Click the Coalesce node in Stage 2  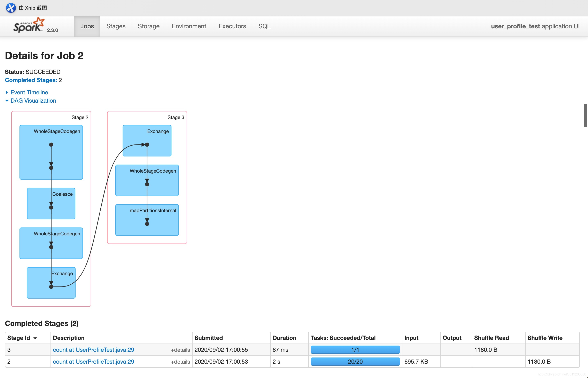pyautogui.click(x=51, y=204)
